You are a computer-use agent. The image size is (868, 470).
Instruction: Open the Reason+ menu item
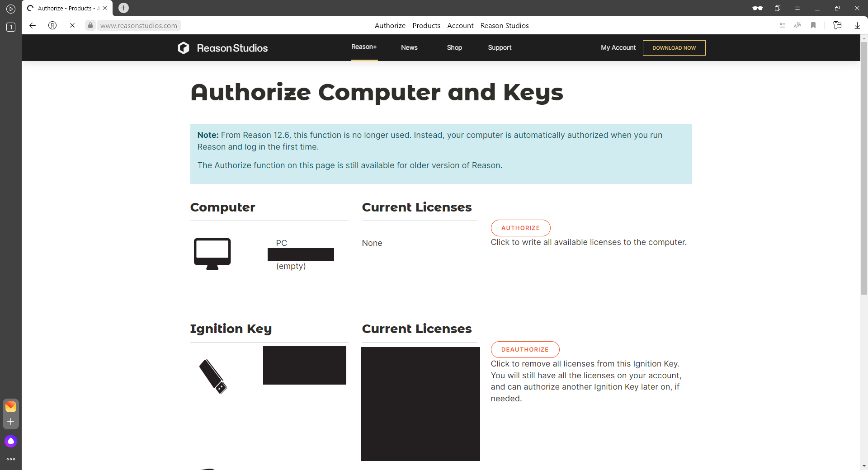364,47
